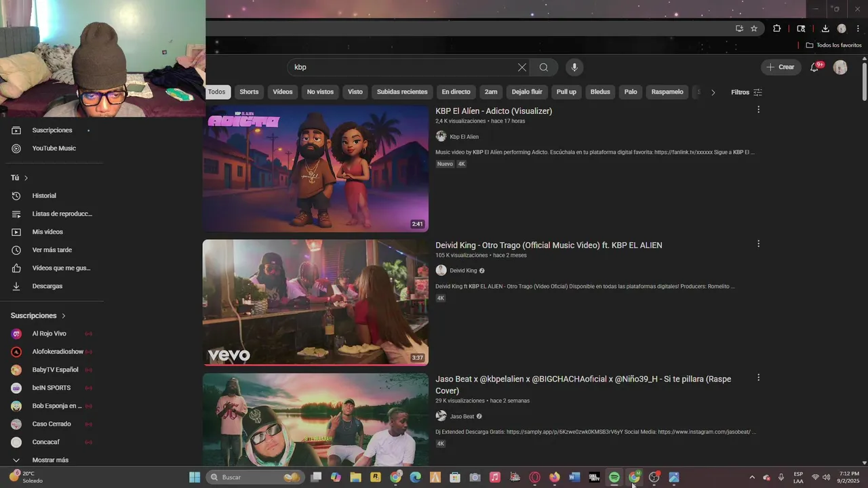Click the magnifier search button
This screenshot has width=868, height=488.
544,67
